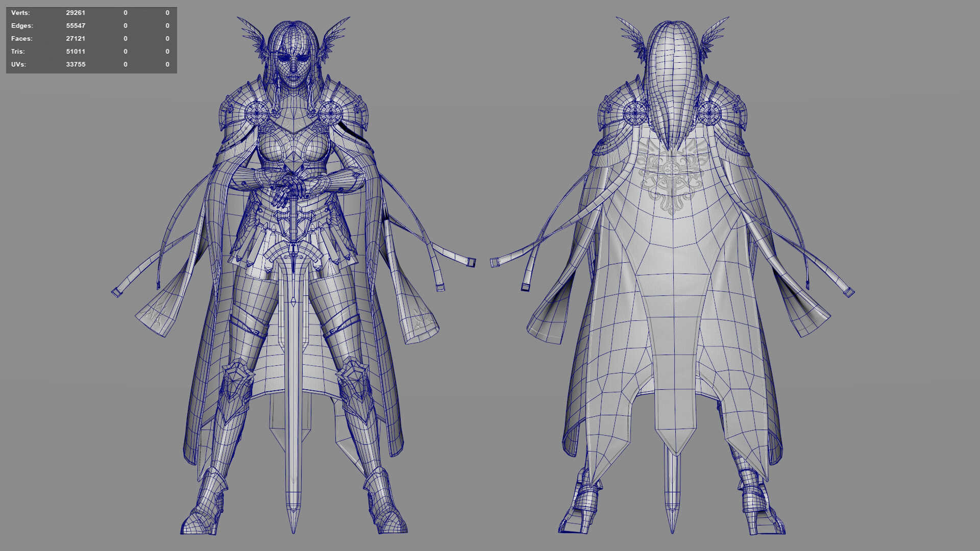Click the UVs label in stats overlay
Image resolution: width=980 pixels, height=551 pixels.
click(18, 65)
